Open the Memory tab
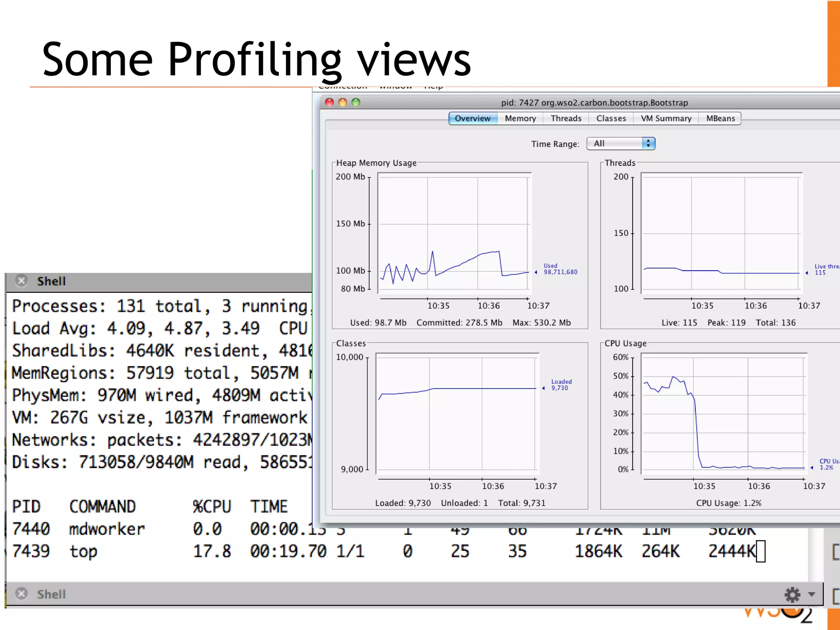Screen dimensions: 840x630 point(520,118)
